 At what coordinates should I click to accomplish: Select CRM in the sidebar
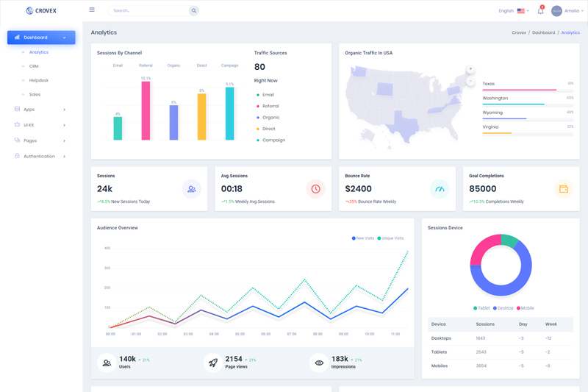click(x=34, y=66)
